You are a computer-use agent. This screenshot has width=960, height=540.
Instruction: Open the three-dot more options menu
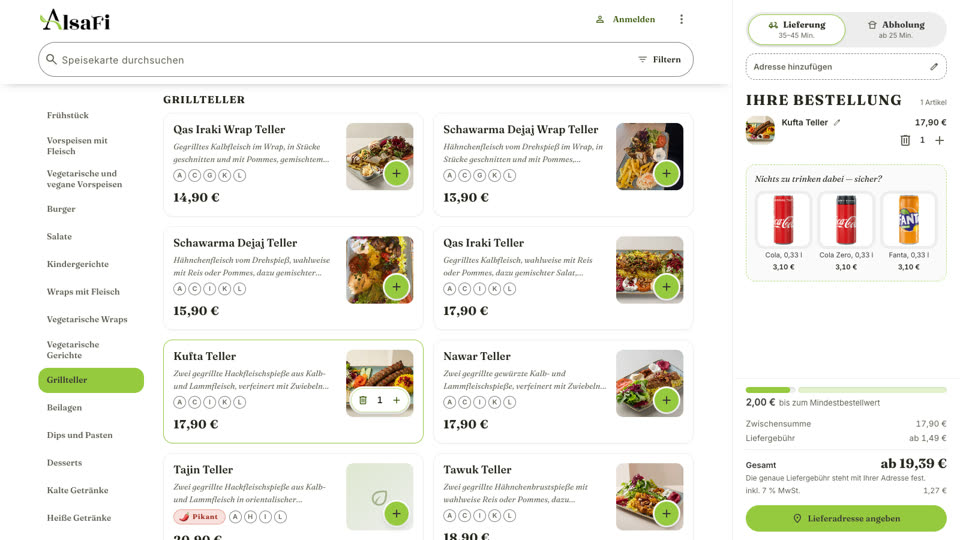pyautogui.click(x=681, y=20)
